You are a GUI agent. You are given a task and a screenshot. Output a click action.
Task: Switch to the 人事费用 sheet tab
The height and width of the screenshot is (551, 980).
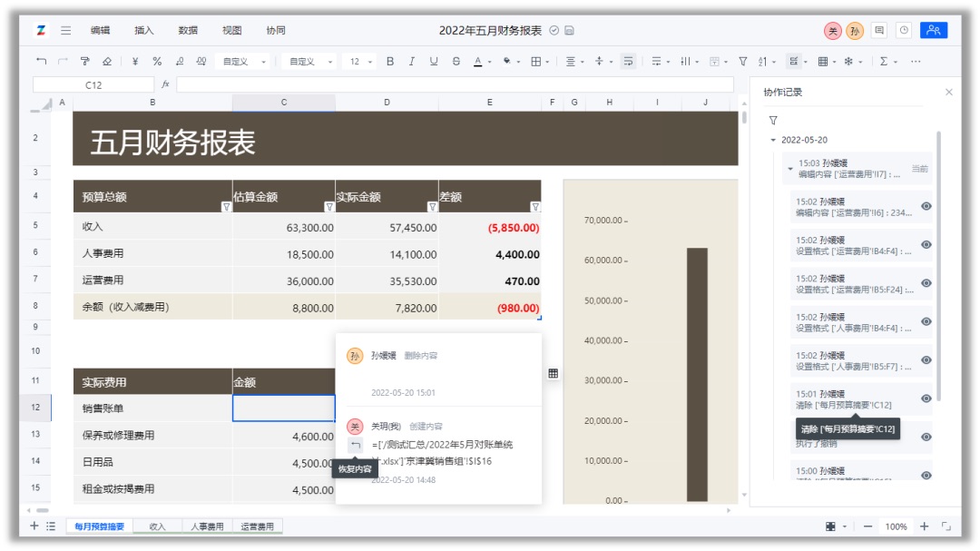coord(207,526)
